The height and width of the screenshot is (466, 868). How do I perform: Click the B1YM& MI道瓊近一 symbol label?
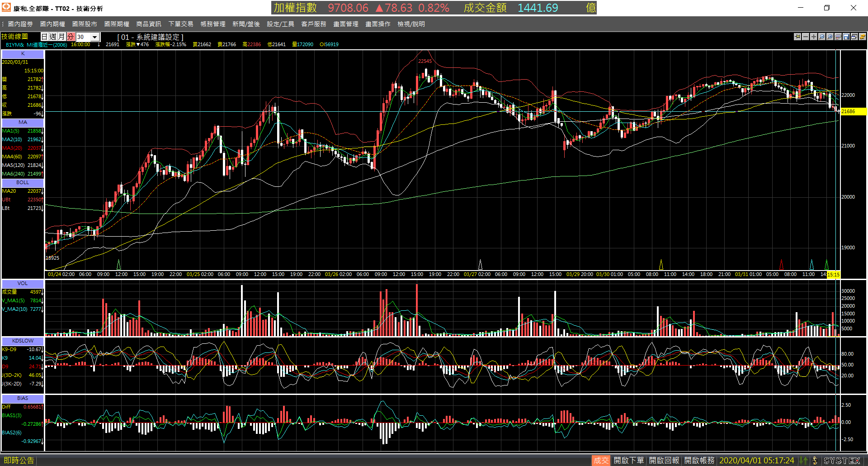(36, 44)
